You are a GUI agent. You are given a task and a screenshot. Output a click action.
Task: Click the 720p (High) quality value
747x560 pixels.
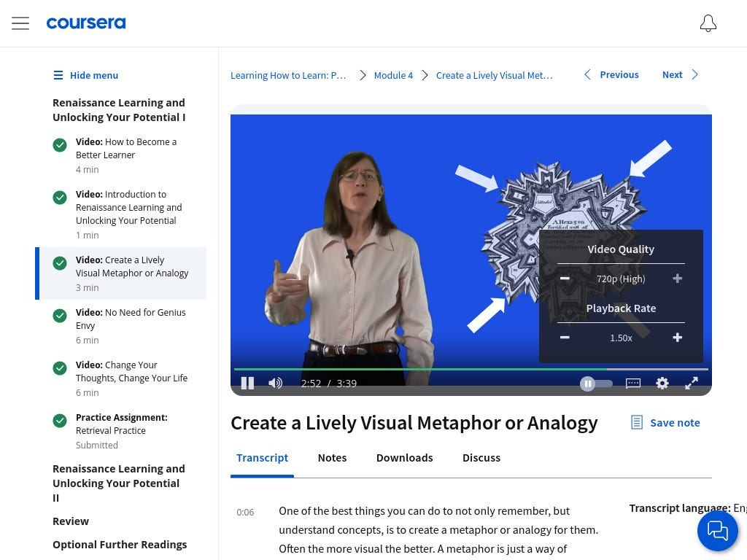pos(621,279)
